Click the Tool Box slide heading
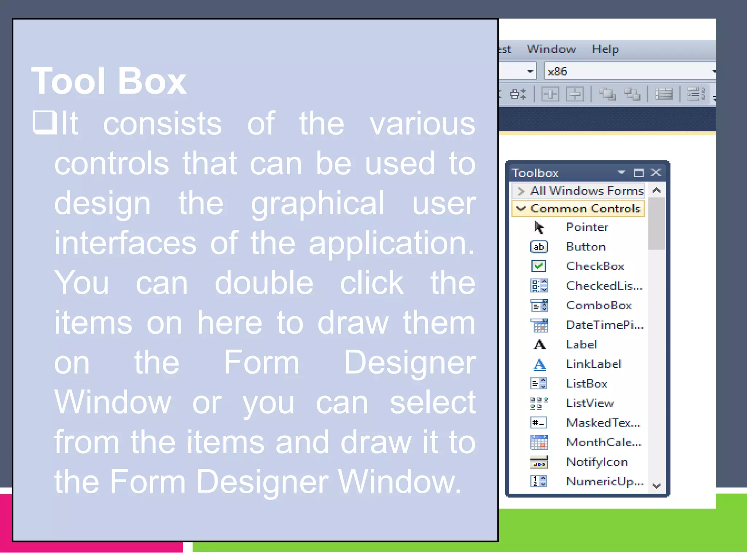Viewport: 747px width, 560px height. 109,81
